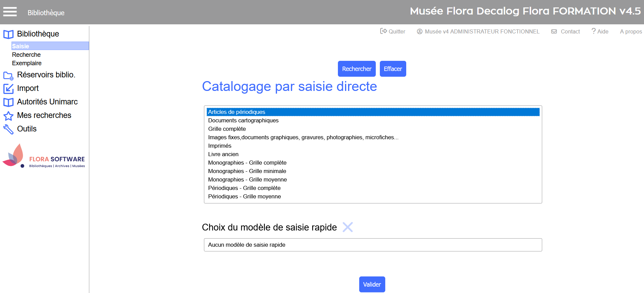Click the Mes recherches star icon
Viewport: 644px width, 293px height.
(x=8, y=116)
